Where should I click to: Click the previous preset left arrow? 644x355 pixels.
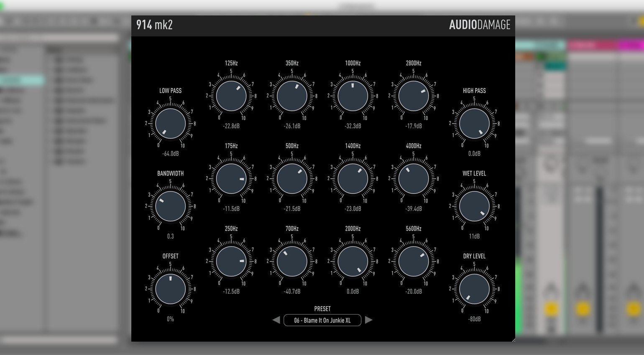[276, 320]
